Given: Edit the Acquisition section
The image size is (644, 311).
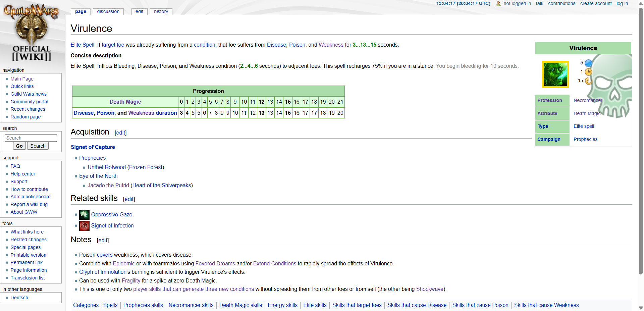Looking at the screenshot, I should coord(120,133).
